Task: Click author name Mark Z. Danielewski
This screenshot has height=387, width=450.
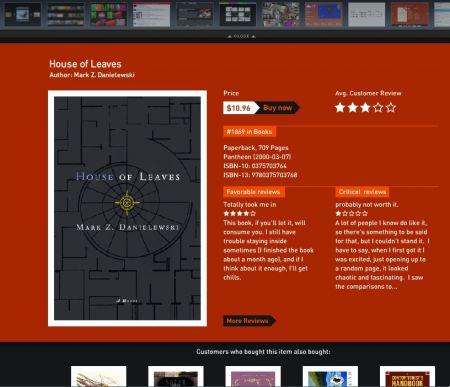Action: (x=104, y=75)
